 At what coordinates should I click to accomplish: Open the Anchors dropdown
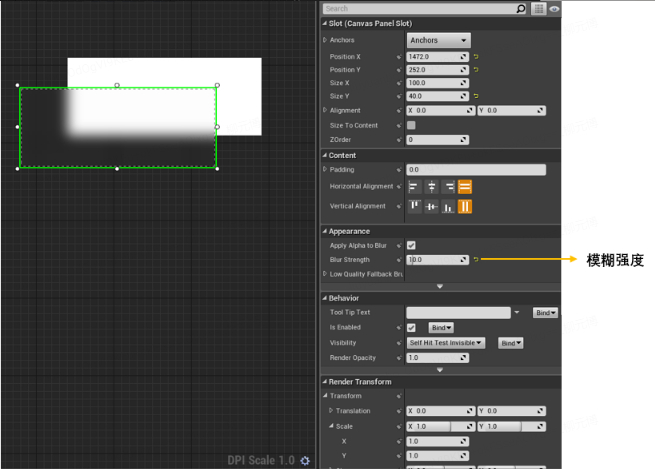coord(439,40)
